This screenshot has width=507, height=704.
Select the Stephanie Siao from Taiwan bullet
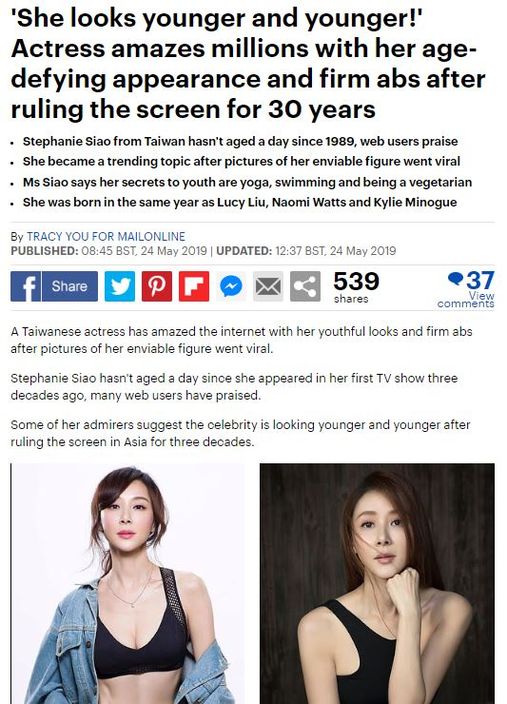coord(240,141)
